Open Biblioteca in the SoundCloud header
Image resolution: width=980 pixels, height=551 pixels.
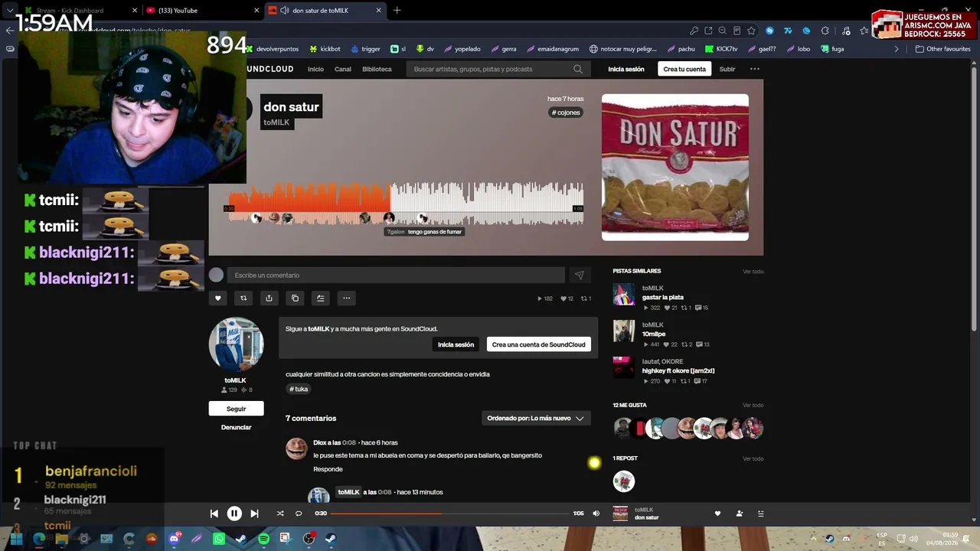(x=377, y=69)
